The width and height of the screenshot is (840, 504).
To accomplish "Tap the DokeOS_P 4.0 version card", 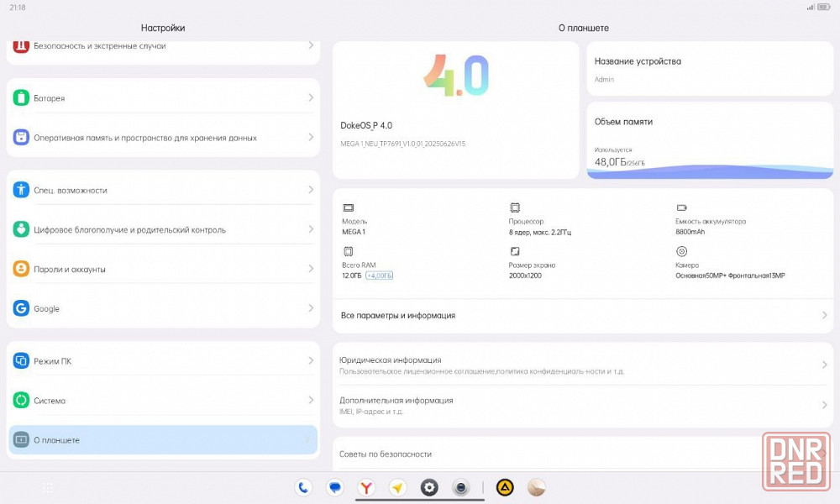I will (455, 110).
